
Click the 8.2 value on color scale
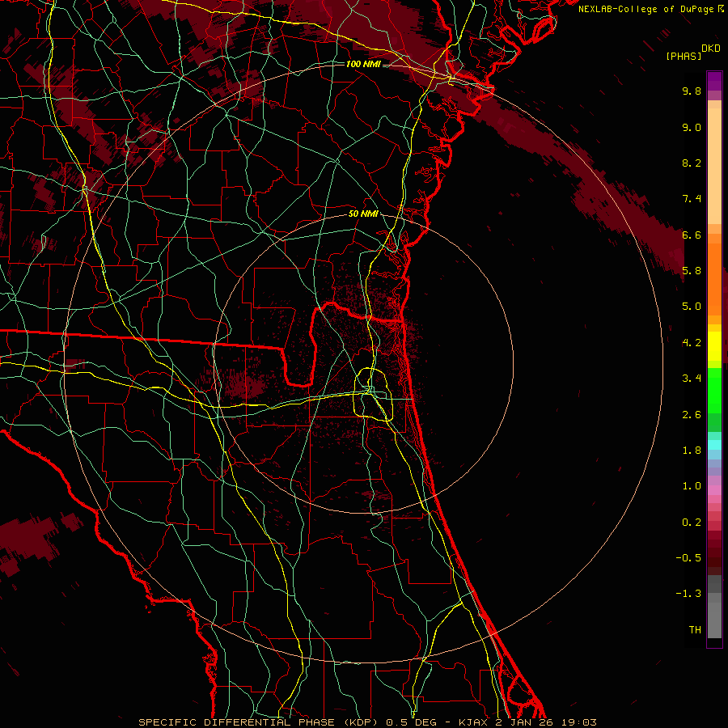coord(692,163)
